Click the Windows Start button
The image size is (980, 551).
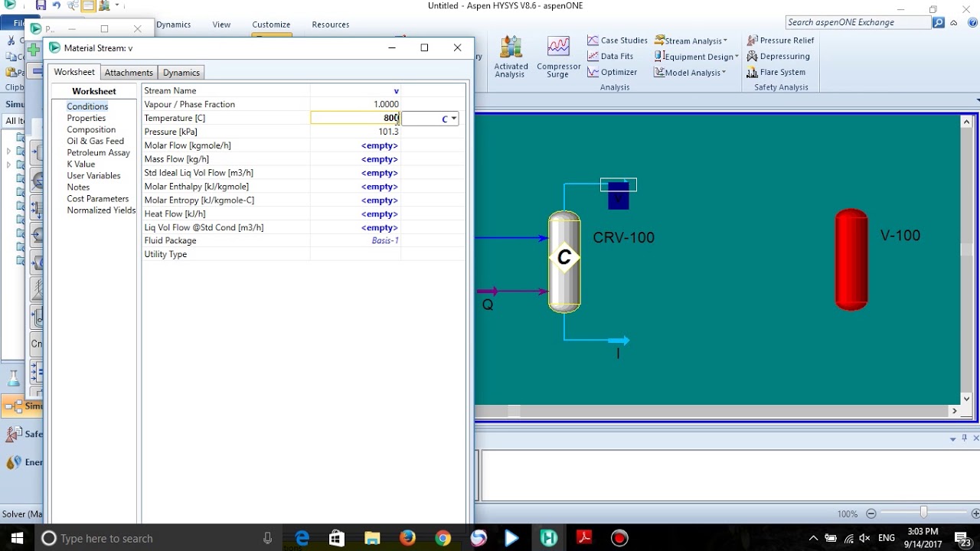pos(17,538)
